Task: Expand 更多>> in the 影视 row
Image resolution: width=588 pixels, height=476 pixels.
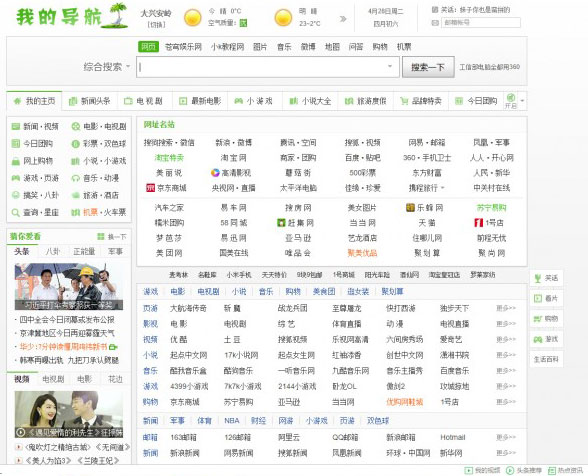Action: (x=506, y=324)
